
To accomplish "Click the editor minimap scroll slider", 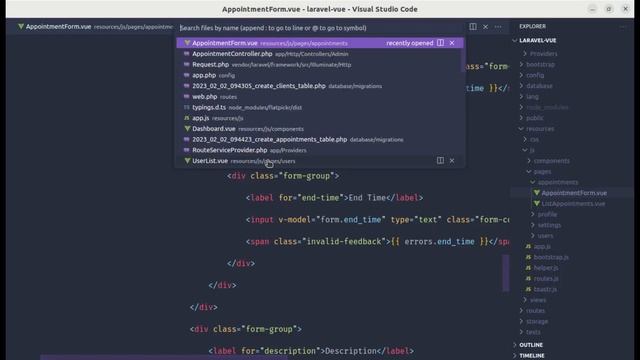I will click(506, 273).
